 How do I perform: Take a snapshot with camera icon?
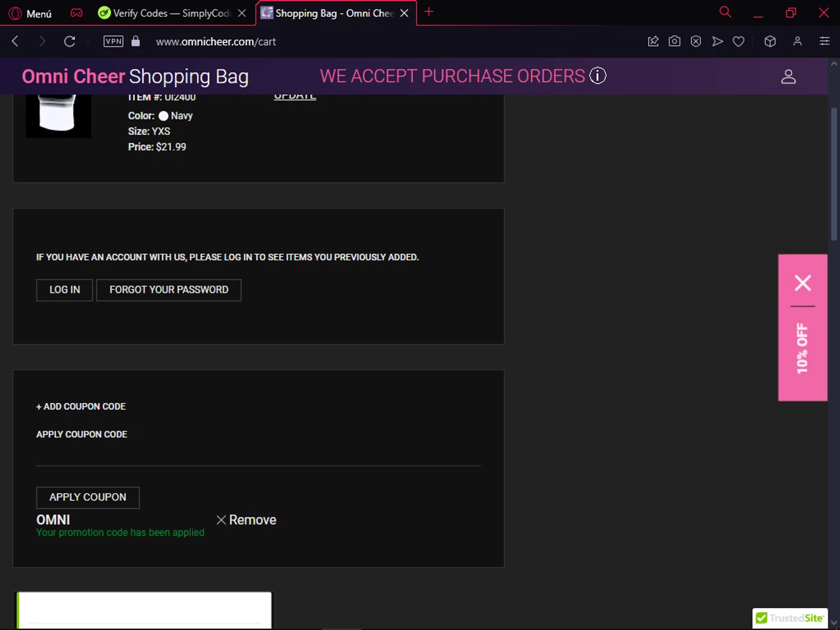674,41
